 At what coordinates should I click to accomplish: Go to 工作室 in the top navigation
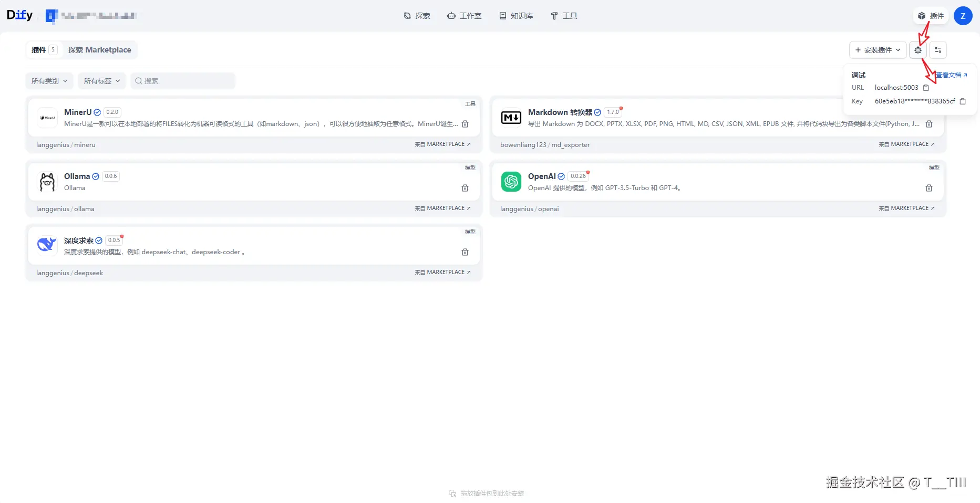[x=464, y=16]
